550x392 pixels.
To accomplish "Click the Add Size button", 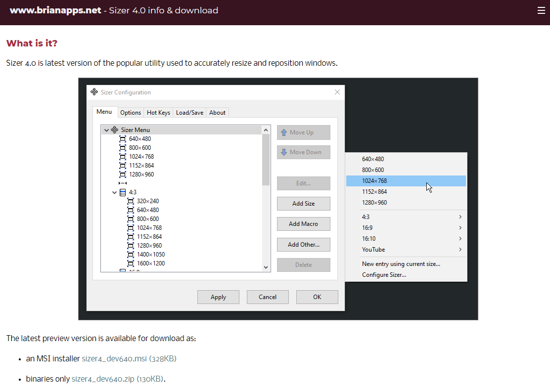I will click(x=303, y=204).
